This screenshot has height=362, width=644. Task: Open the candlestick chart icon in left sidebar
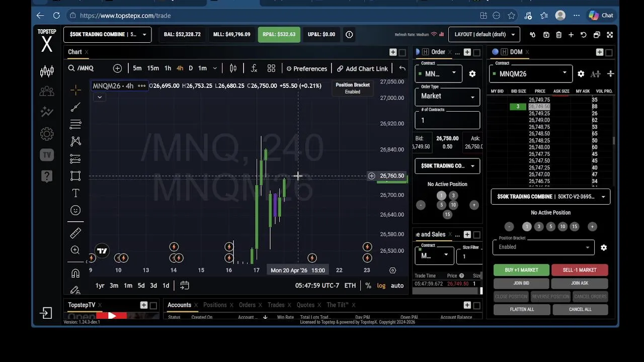click(x=47, y=71)
